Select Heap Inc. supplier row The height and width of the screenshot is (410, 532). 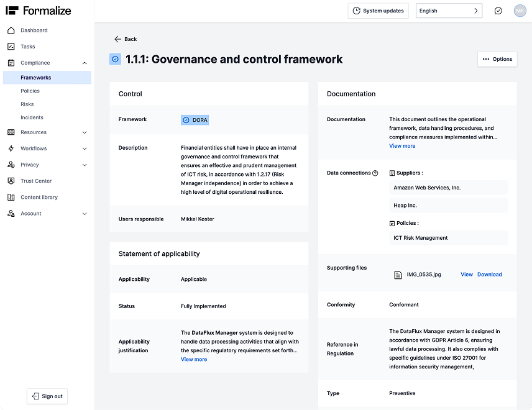coord(448,205)
